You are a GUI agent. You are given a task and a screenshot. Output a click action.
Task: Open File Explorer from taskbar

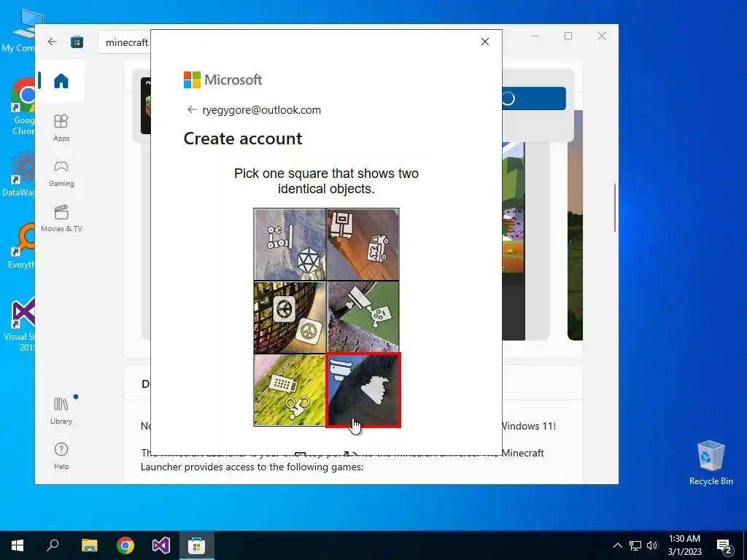pyautogui.click(x=89, y=545)
